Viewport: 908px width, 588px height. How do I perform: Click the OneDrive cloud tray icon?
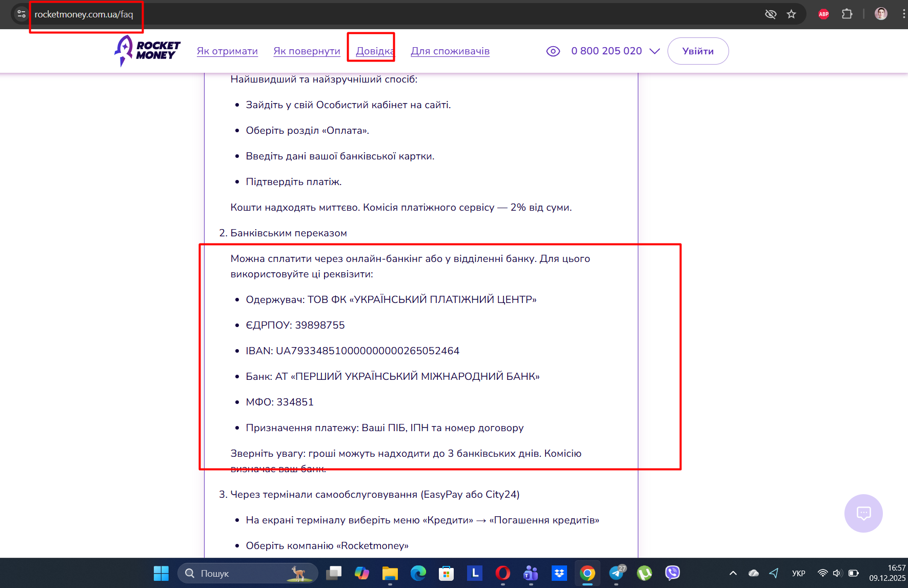[754, 573]
